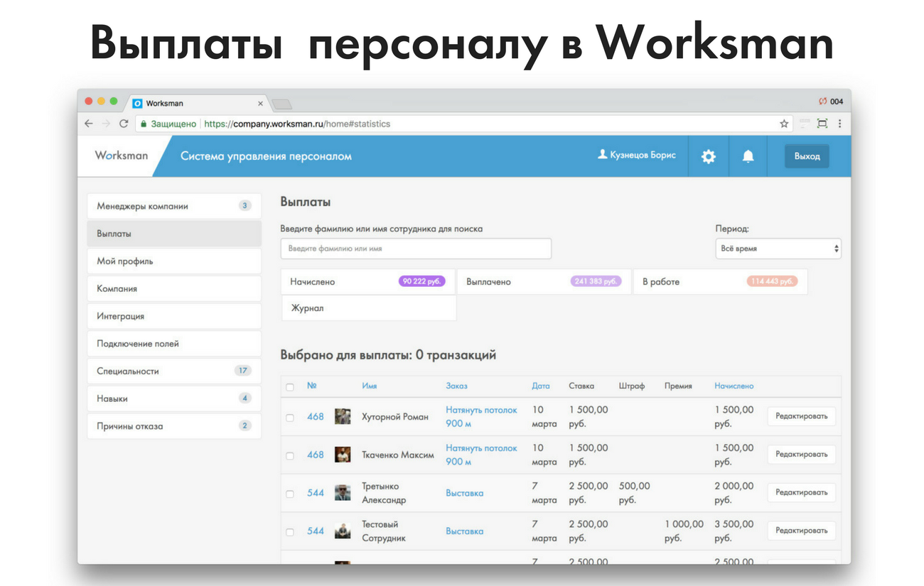924x586 pixels.
Task: Sort table by Начислено column header
Action: 734,386
